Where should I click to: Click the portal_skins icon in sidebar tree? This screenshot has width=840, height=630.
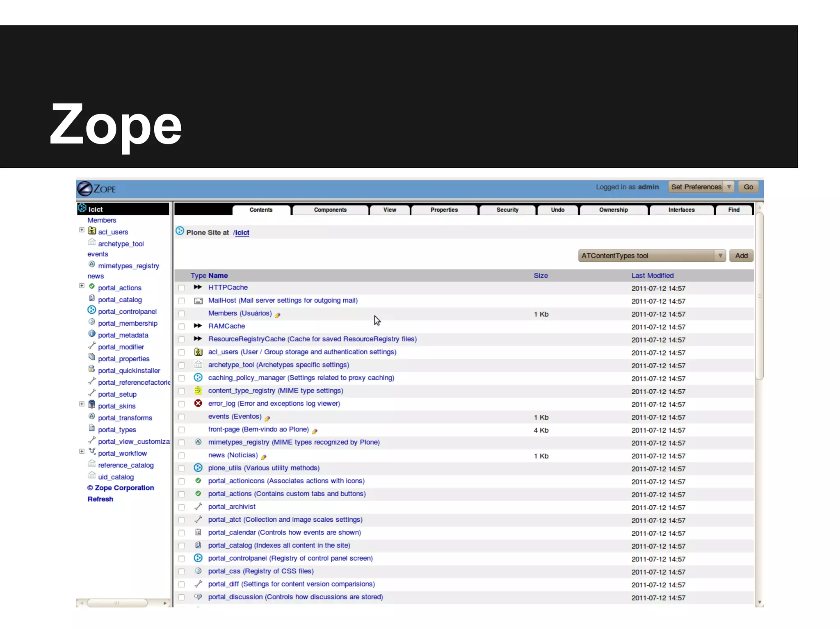pyautogui.click(x=92, y=405)
